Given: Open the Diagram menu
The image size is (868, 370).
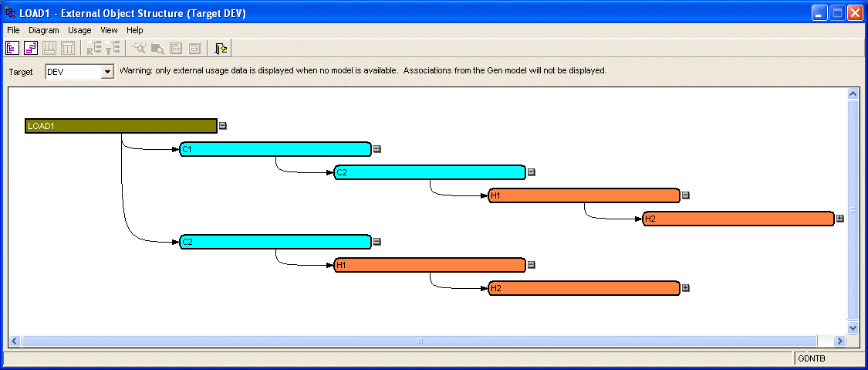Looking at the screenshot, I should point(44,30).
